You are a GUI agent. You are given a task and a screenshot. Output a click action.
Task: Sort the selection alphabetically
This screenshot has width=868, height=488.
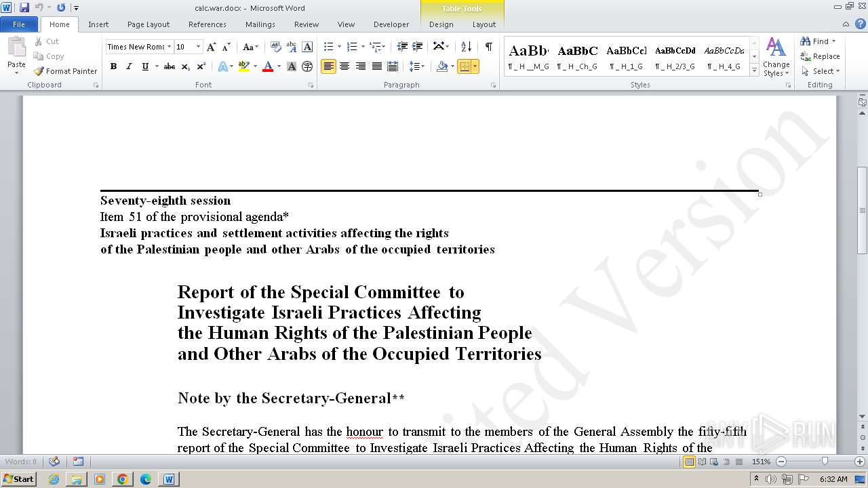tap(466, 47)
